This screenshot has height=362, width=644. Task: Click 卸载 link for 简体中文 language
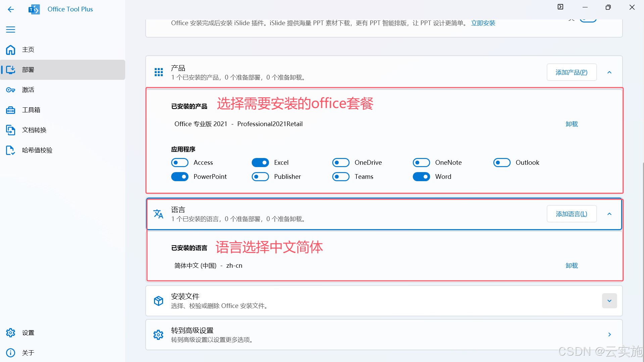pos(572,266)
